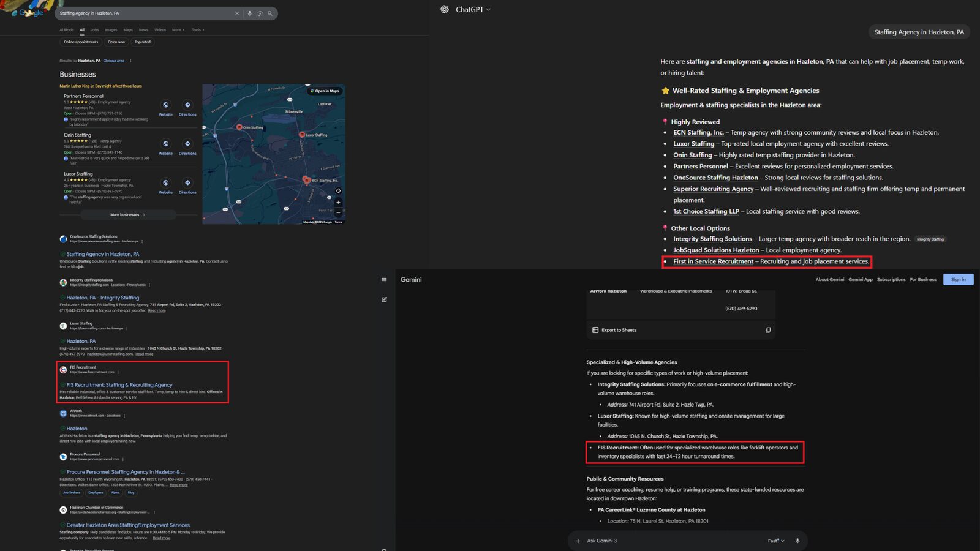This screenshot has width=980, height=551.
Task: Switch to the Videos tab
Action: click(160, 29)
